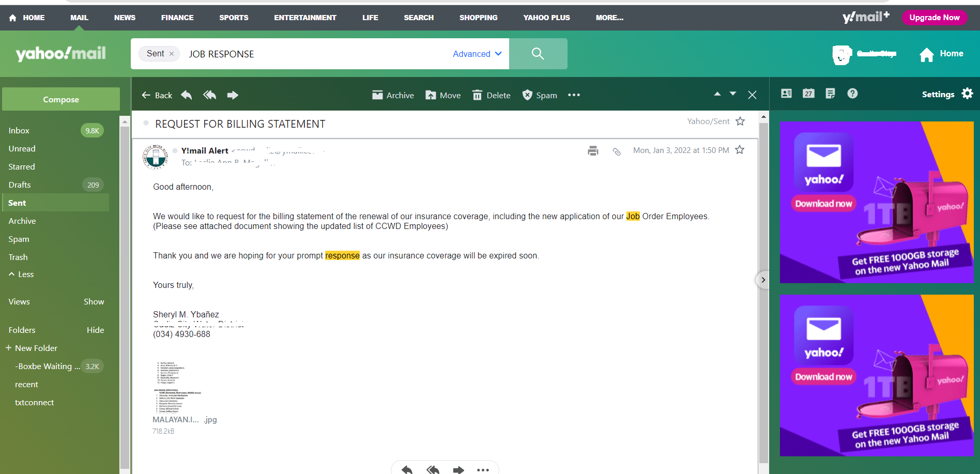Screen dimensions: 980x474
Task: Click the attachment paperclip icon
Action: click(x=617, y=151)
